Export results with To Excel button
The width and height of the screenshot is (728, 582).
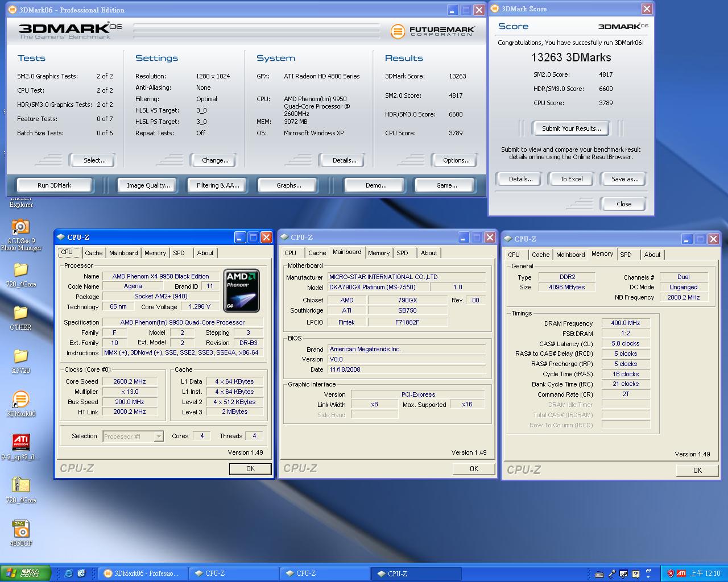[571, 179]
